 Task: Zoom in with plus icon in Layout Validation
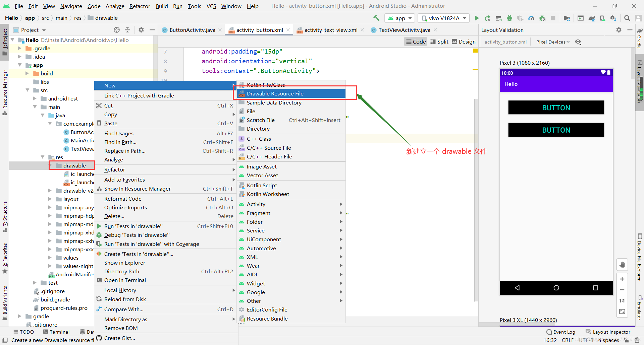point(622,279)
